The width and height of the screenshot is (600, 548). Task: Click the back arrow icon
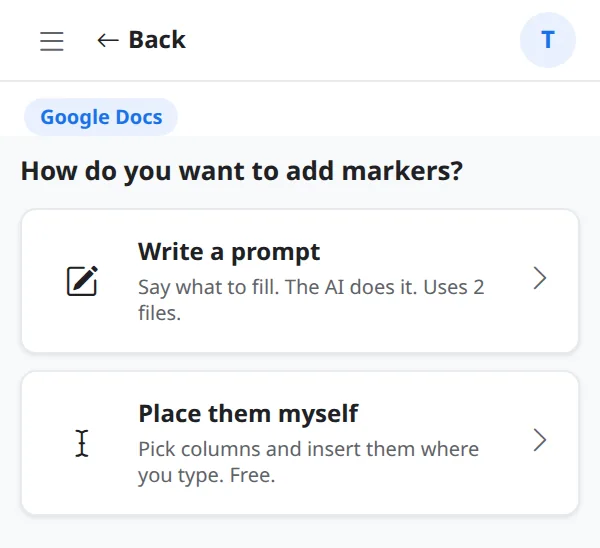108,40
